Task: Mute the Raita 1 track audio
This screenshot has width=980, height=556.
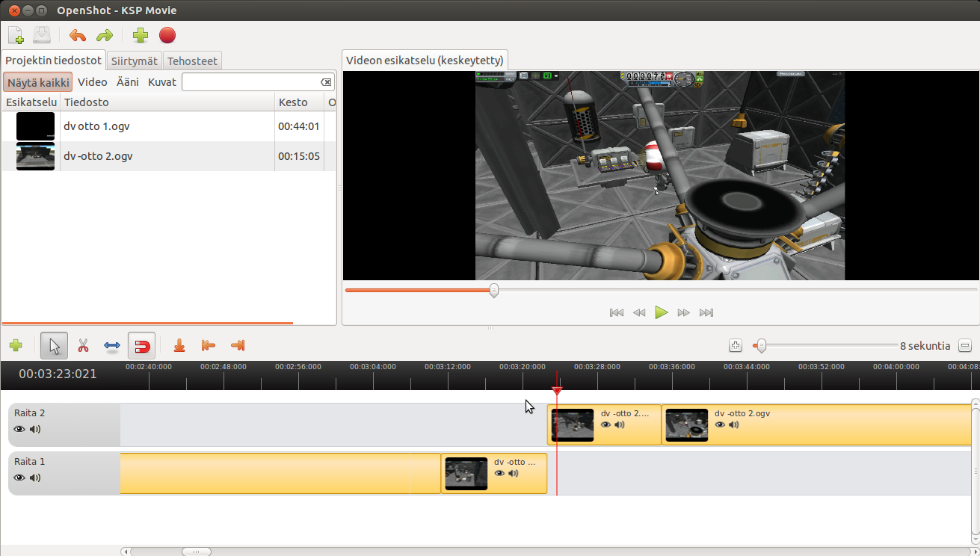Action: tap(35, 478)
